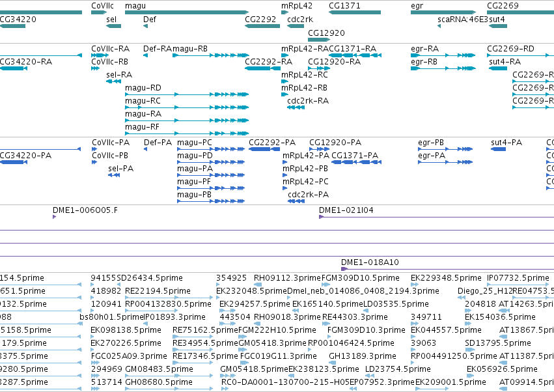Click the CG2269 gene label

pos(503,6)
